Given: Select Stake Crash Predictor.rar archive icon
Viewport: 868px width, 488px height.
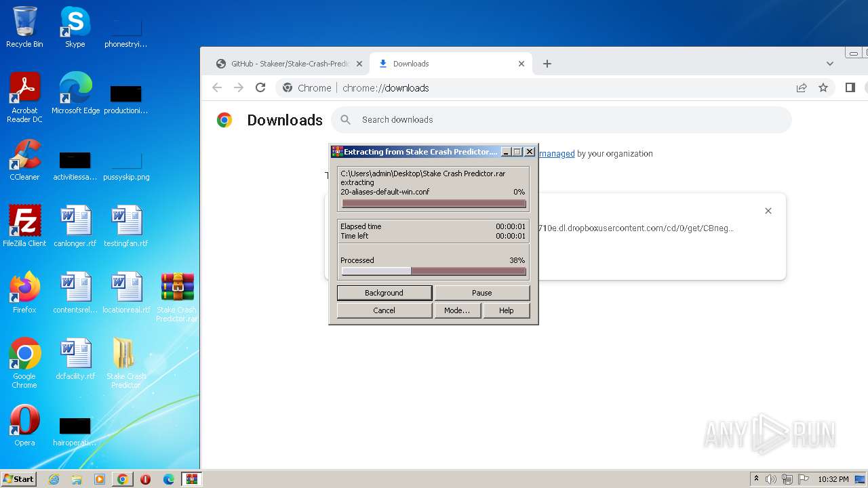Looking at the screenshot, I should point(177,297).
